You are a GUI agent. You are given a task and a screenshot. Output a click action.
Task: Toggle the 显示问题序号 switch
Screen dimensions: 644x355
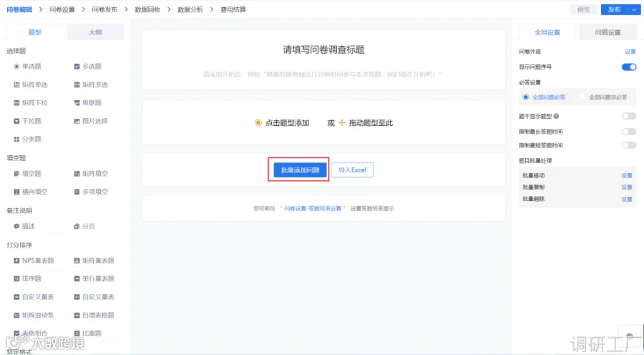[629, 67]
